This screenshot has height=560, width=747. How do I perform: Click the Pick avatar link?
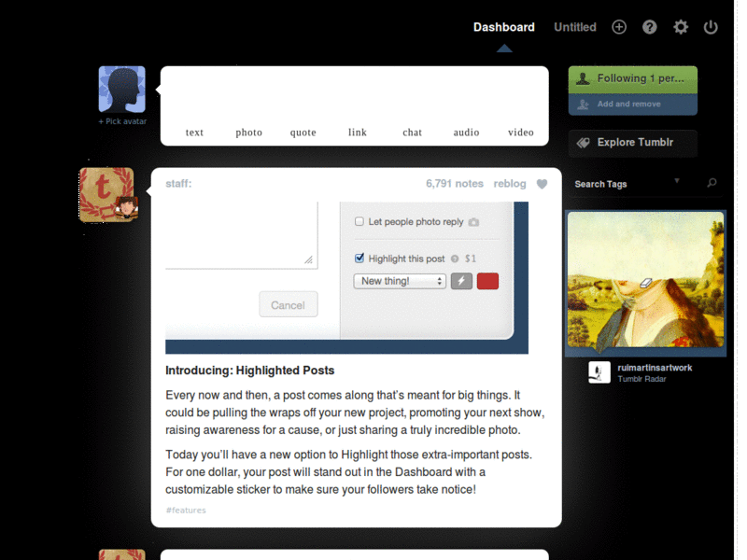coord(122,121)
